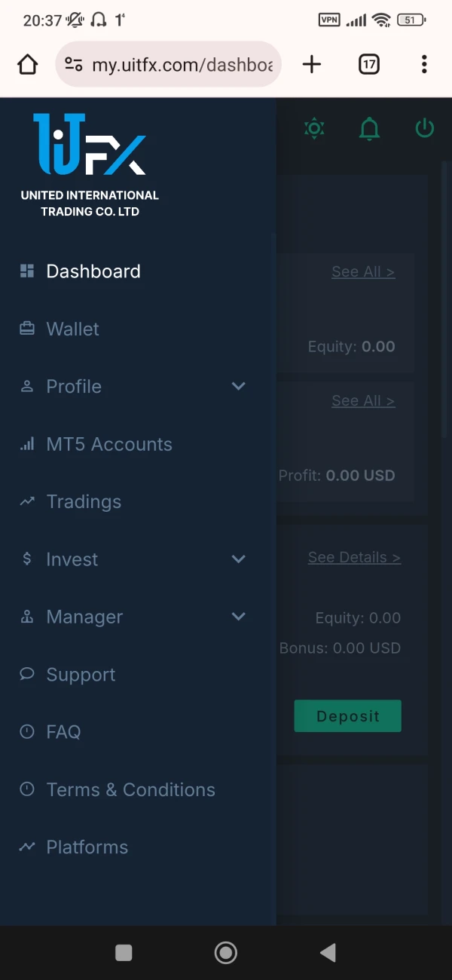Screen dimensions: 452x980
Task: Follow the See Details link
Action: (354, 558)
